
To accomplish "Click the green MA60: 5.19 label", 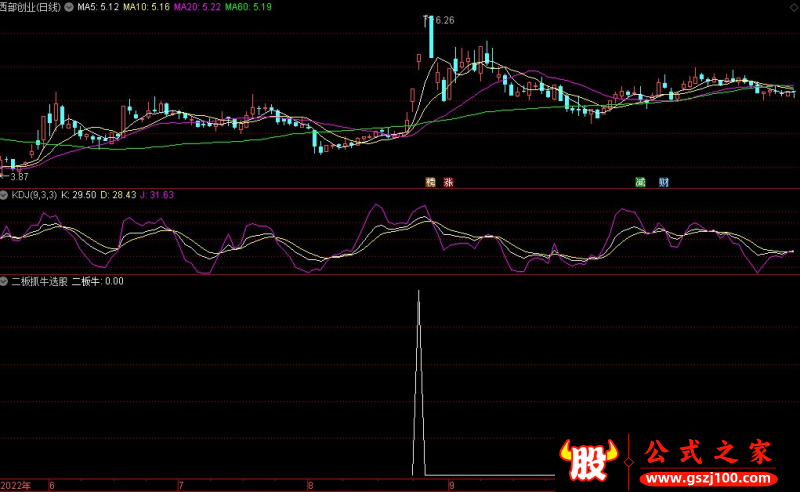I will [249, 7].
